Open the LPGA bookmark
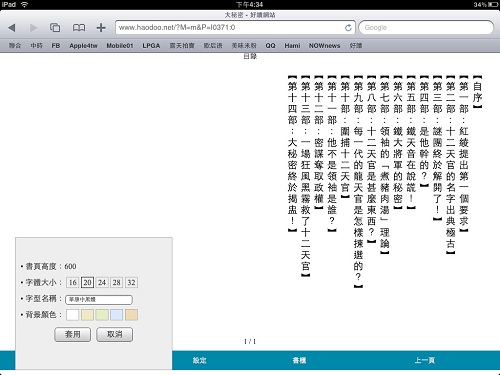Image resolution: width=500 pixels, height=375 pixels. pos(151,46)
